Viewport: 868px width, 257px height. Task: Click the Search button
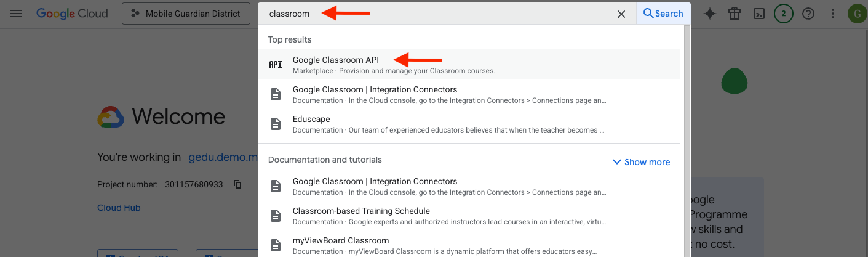(663, 14)
